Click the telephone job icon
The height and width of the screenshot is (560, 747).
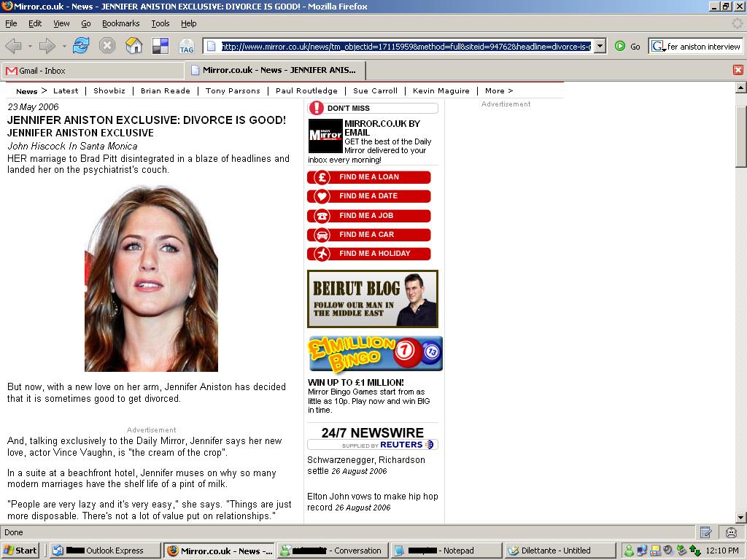pos(322,216)
